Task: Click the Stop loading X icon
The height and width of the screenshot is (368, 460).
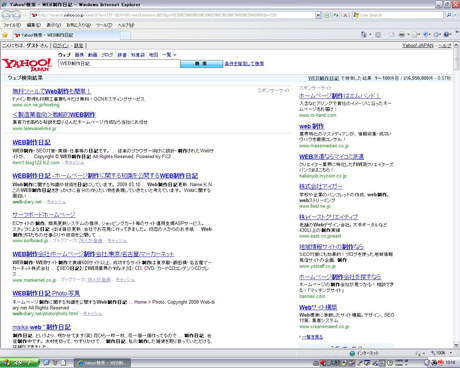Action: pos(345,15)
